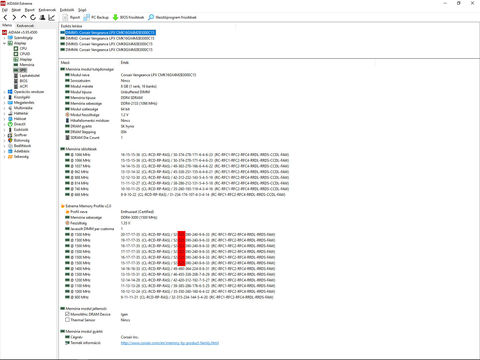Select the Cégnév row
The height and width of the screenshot is (360, 480).
point(102,337)
